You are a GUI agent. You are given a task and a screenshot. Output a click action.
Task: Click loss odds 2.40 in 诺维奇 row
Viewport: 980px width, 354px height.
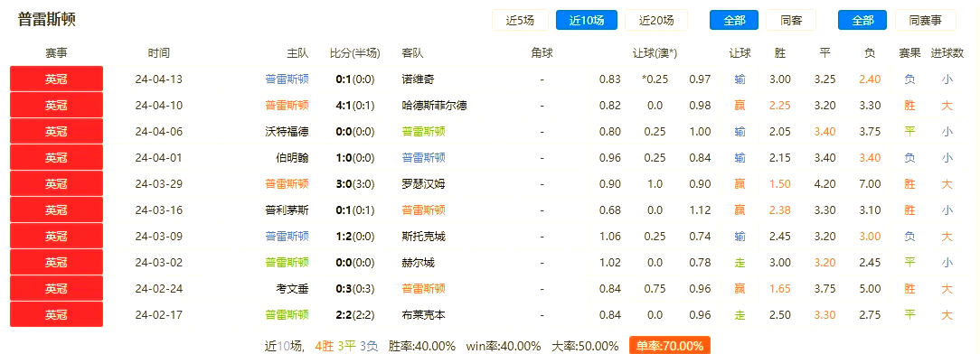pyautogui.click(x=870, y=79)
